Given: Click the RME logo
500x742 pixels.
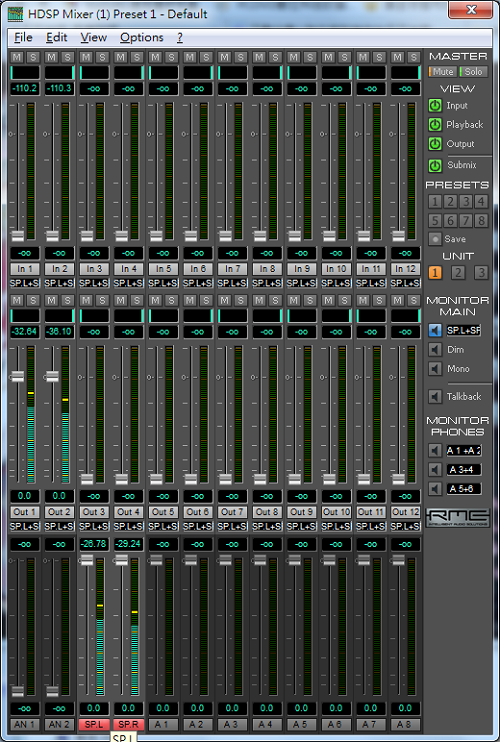Looking at the screenshot, I should click(x=457, y=518).
